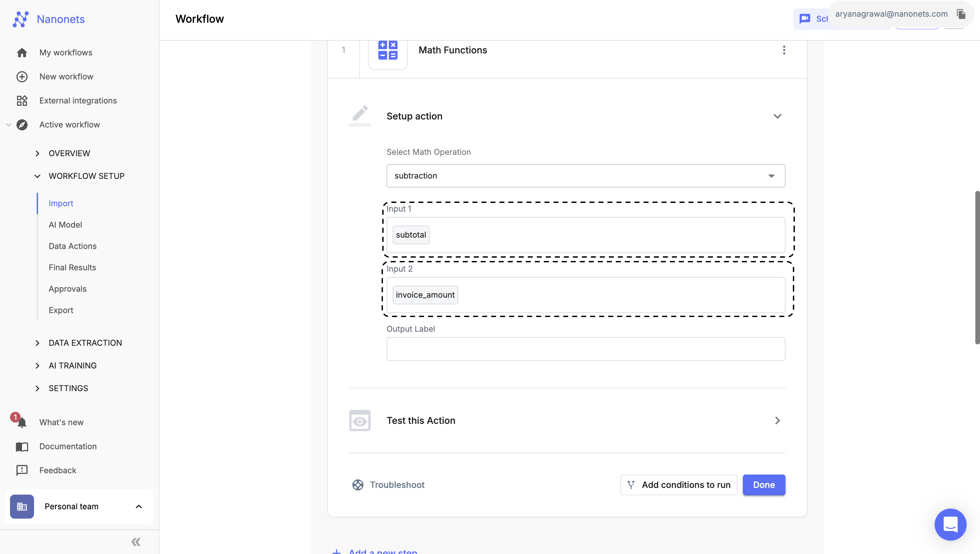This screenshot has height=554, width=980.
Task: Click the Feedback message icon
Action: [x=22, y=470]
